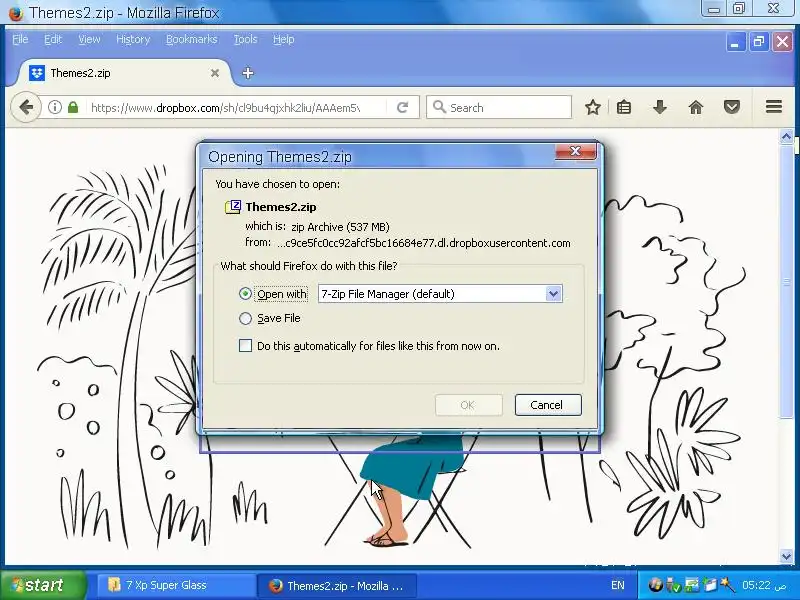Cancel the file opening dialog
The image size is (800, 600).
(547, 405)
